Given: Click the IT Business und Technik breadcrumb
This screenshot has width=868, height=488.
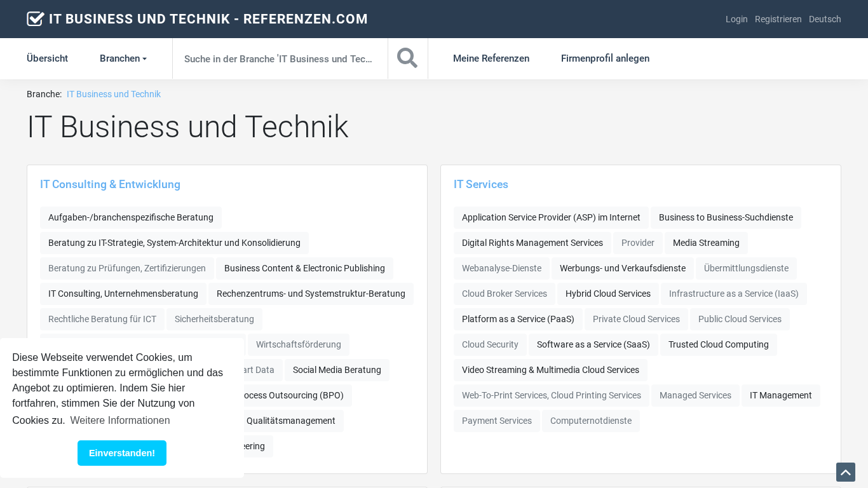Looking at the screenshot, I should (114, 94).
